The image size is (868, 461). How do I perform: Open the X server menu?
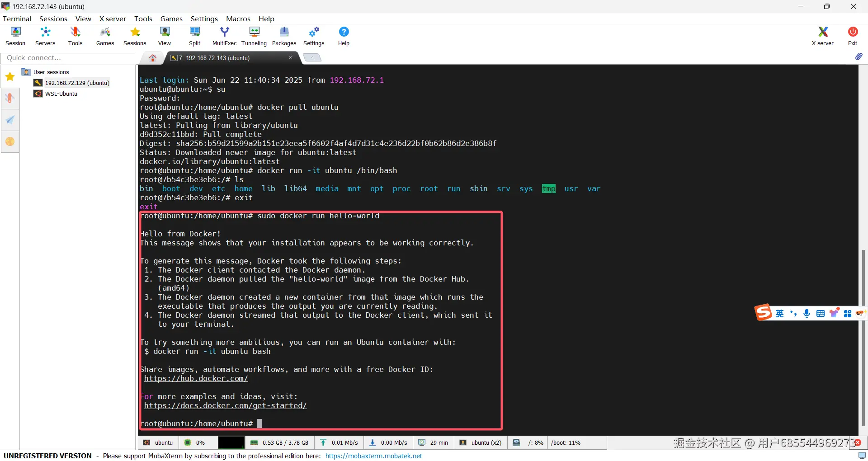pos(113,19)
